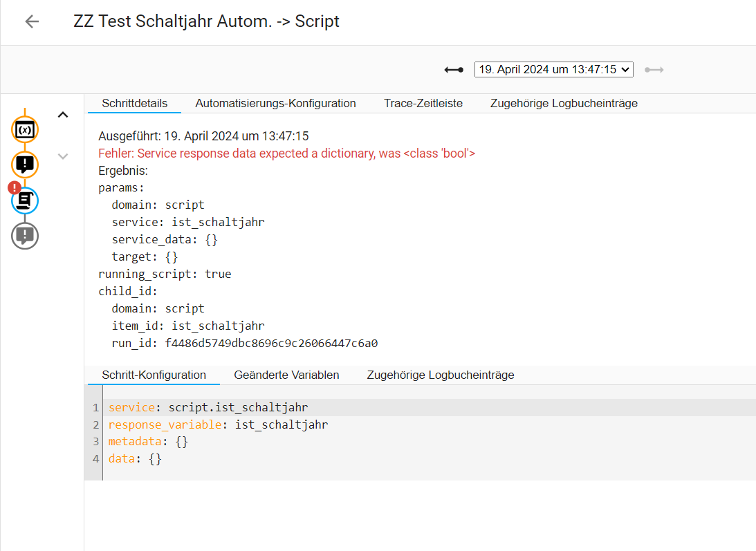The height and width of the screenshot is (551, 756).
Task: Click the 'Ausgeführt: 19. April 2024' line
Action: (x=203, y=136)
